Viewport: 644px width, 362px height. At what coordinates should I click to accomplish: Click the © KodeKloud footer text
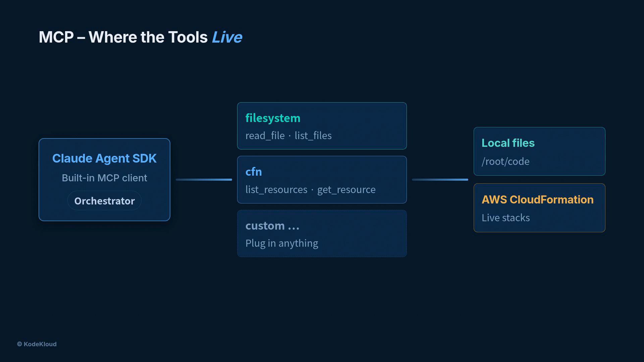tap(37, 344)
